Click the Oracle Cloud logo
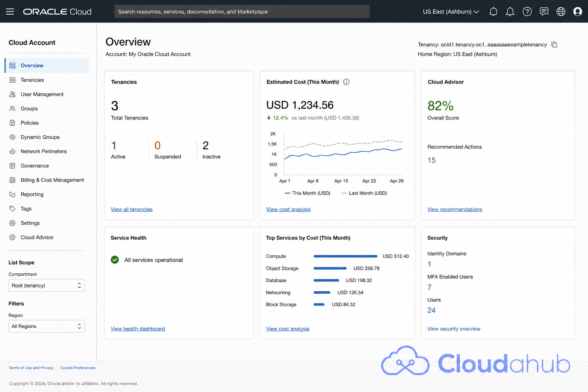 click(x=57, y=11)
